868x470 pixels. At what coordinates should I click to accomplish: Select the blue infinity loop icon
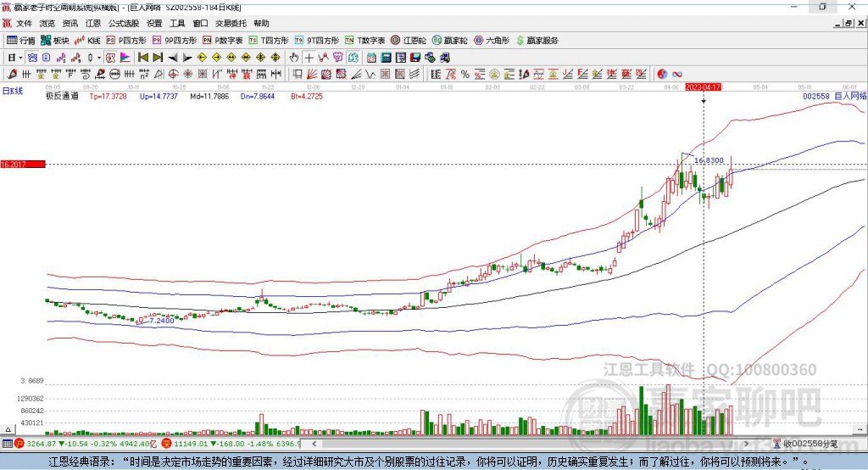point(677,75)
